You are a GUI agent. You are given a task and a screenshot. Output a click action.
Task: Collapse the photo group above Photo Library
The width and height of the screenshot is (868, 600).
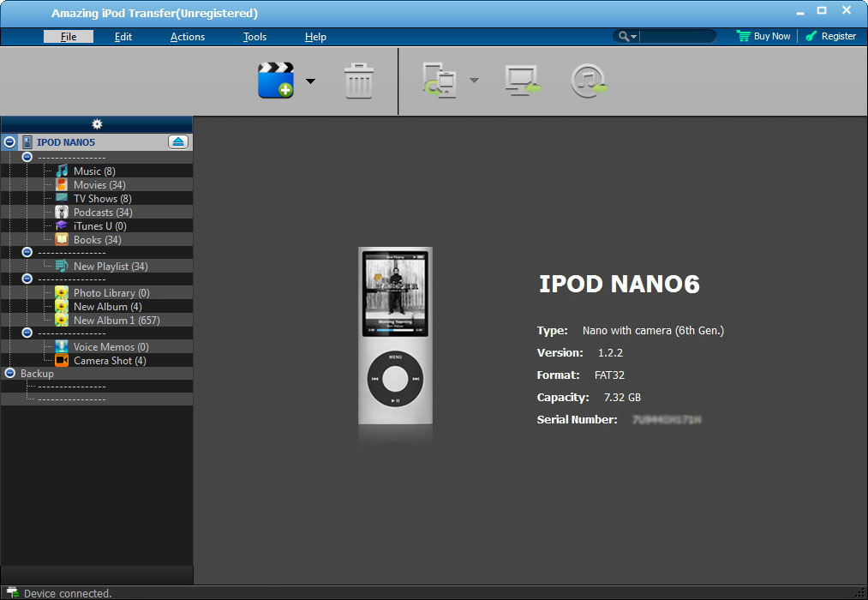27,279
